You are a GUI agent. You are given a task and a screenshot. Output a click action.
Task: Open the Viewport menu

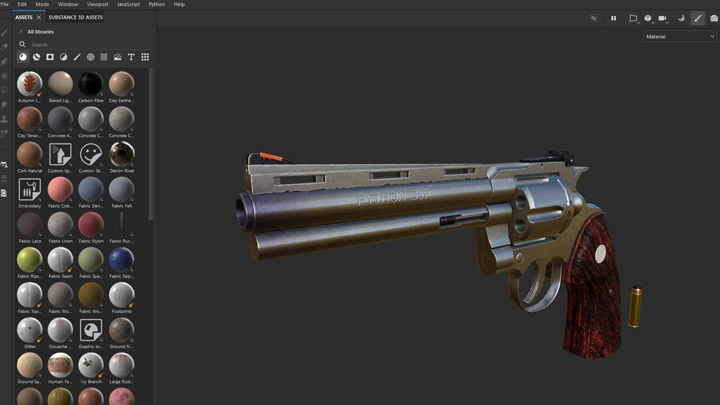tap(97, 4)
